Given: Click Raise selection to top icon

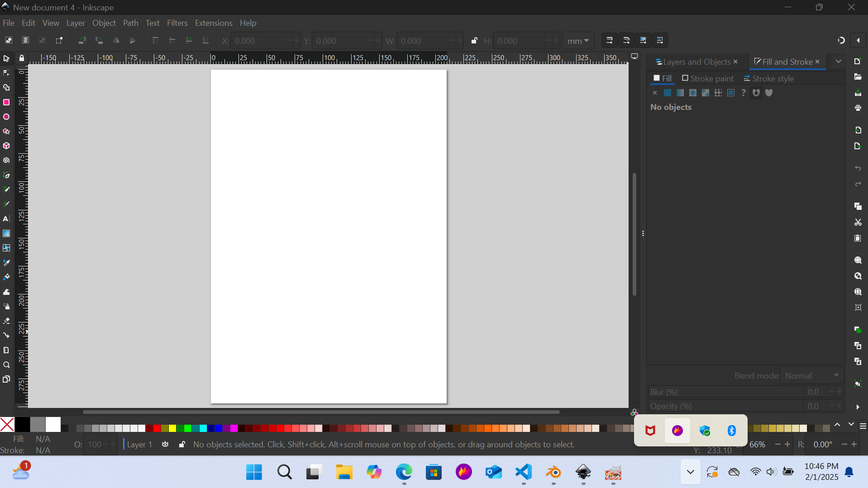Looking at the screenshot, I should [155, 41].
